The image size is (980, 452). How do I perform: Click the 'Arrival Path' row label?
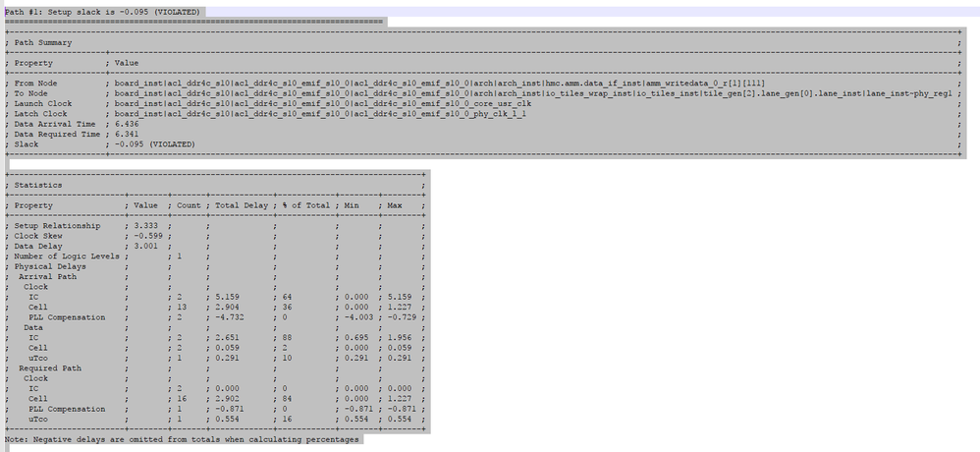click(x=47, y=276)
